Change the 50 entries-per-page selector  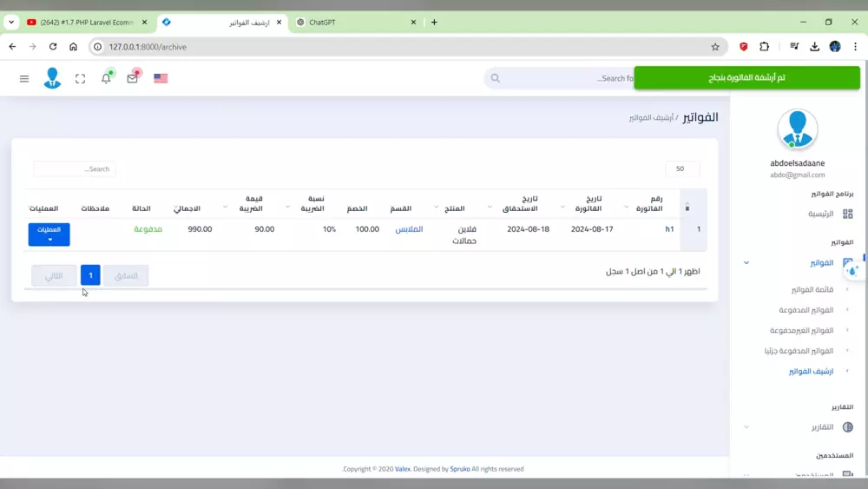pyautogui.click(x=682, y=169)
